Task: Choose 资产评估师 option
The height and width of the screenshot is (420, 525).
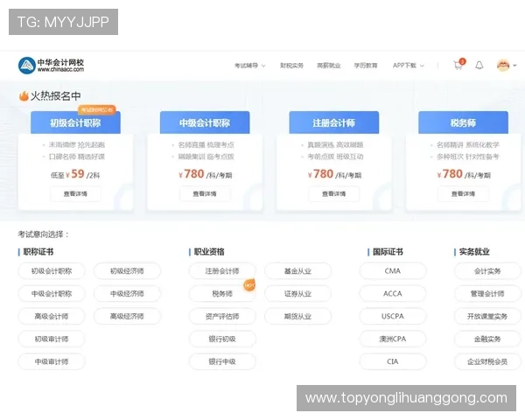Action: point(222,316)
